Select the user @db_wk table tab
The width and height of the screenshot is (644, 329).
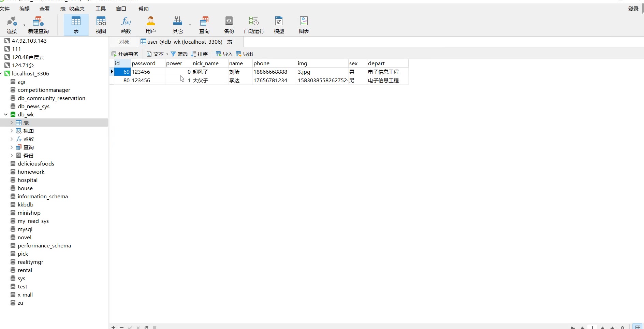click(191, 42)
